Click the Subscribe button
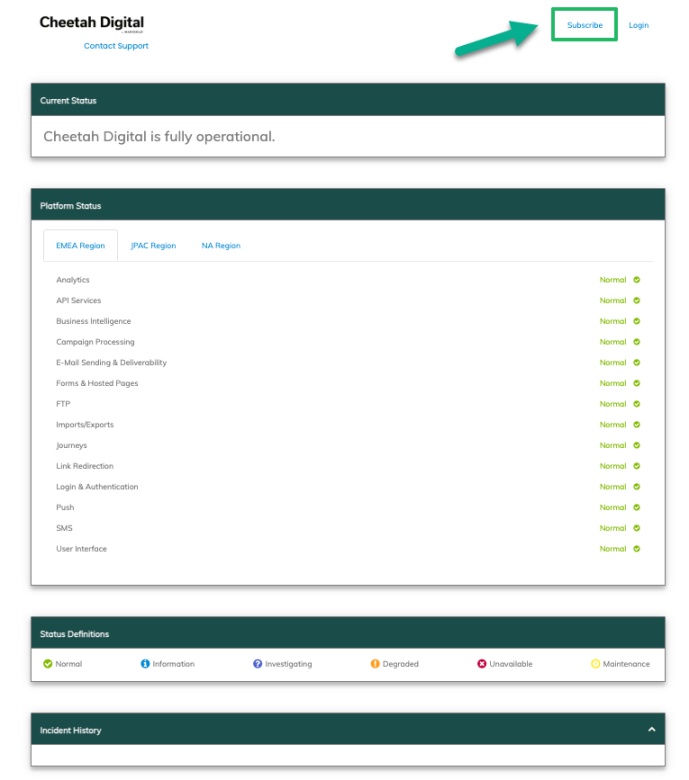 [x=584, y=25]
